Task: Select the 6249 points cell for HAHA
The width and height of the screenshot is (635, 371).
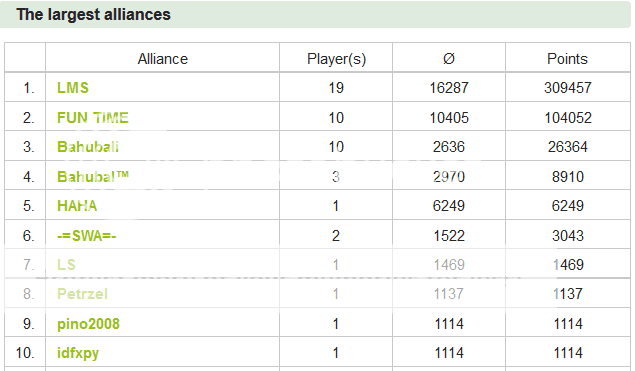Action: click(568, 206)
